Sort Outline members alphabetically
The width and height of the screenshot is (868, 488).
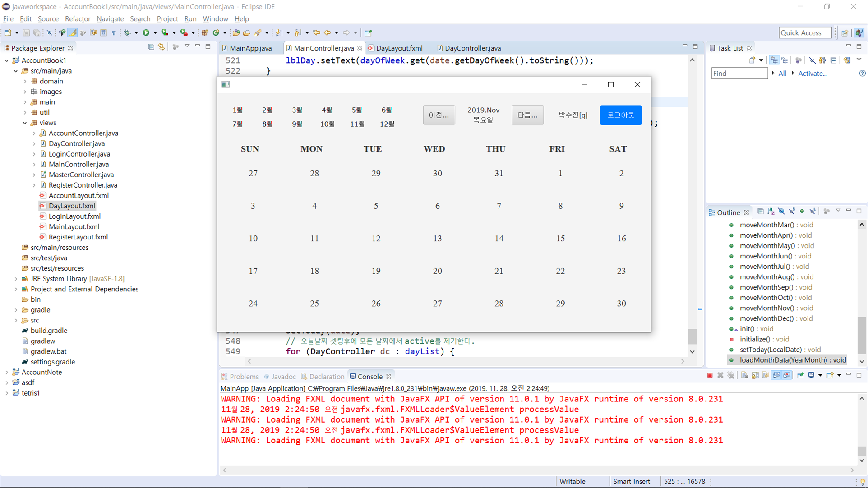pos(771,211)
